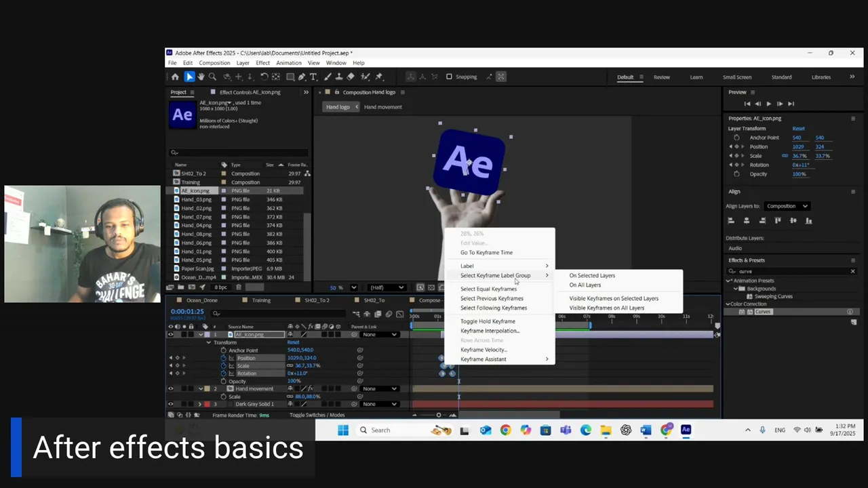Open the File menu

(x=172, y=63)
